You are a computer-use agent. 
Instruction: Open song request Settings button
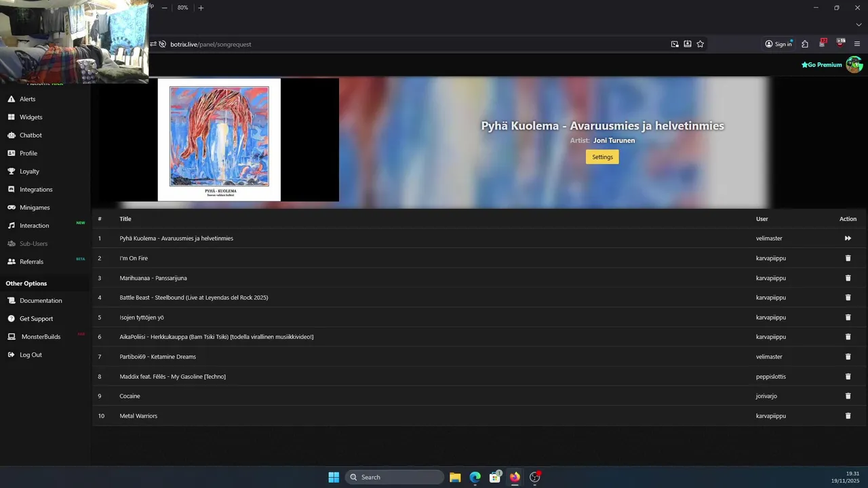click(602, 157)
